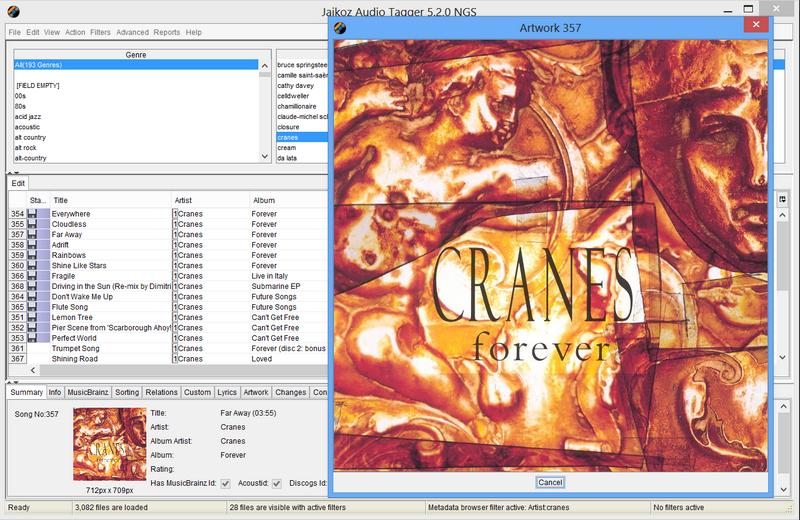The width and height of the screenshot is (800, 520).
Task: Switch to the Sorting tab
Action: click(127, 392)
